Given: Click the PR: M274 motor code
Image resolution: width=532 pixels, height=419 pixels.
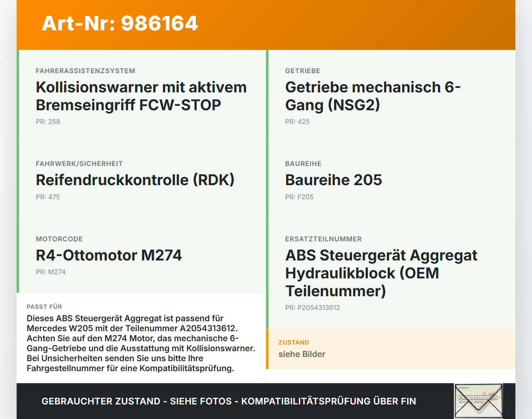Looking at the screenshot, I should 51,272.
